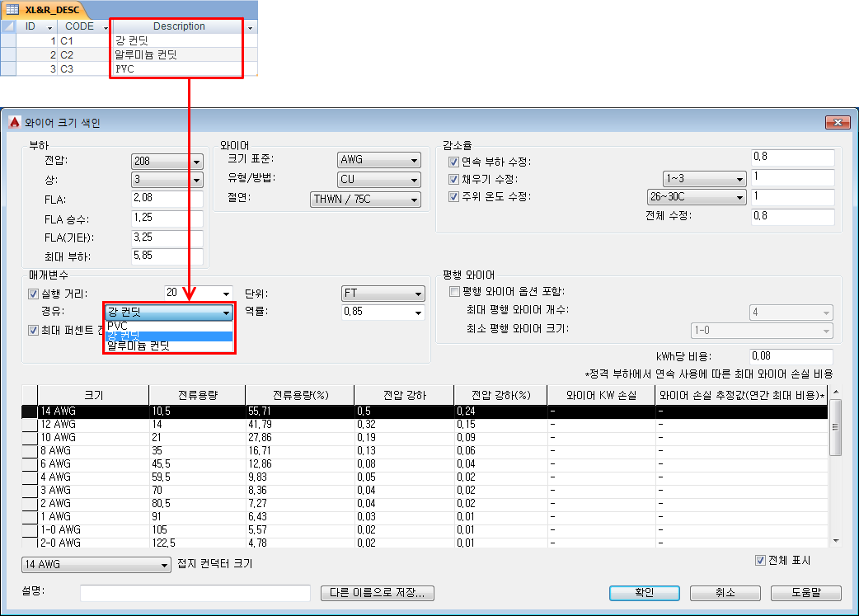Collapse the 경유 combo box
Image resolution: width=859 pixels, height=616 pixels.
click(x=226, y=313)
